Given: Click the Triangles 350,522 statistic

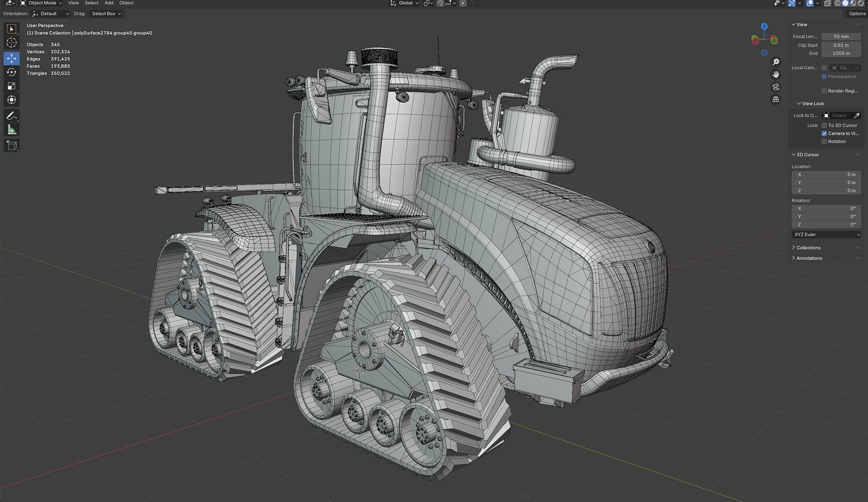Looking at the screenshot, I should (49, 73).
